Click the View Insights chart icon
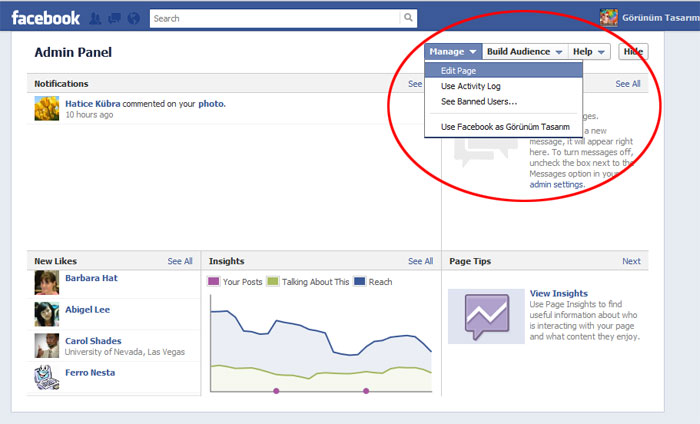 click(x=487, y=316)
